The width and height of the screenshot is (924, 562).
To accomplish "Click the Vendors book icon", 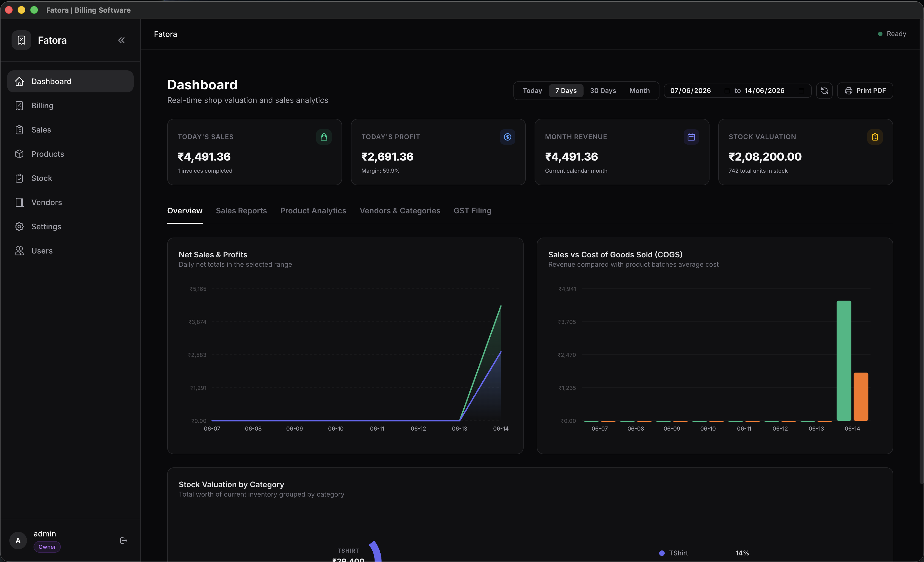I will click(19, 202).
